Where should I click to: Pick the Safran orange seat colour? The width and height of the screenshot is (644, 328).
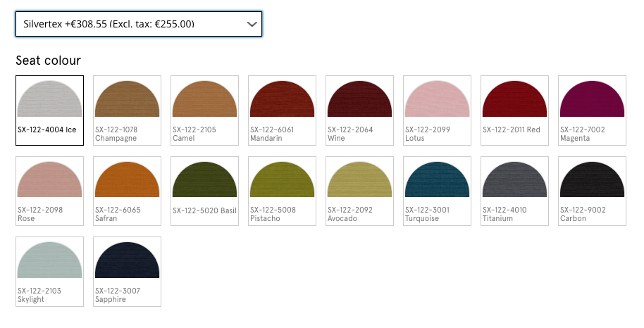128,191
